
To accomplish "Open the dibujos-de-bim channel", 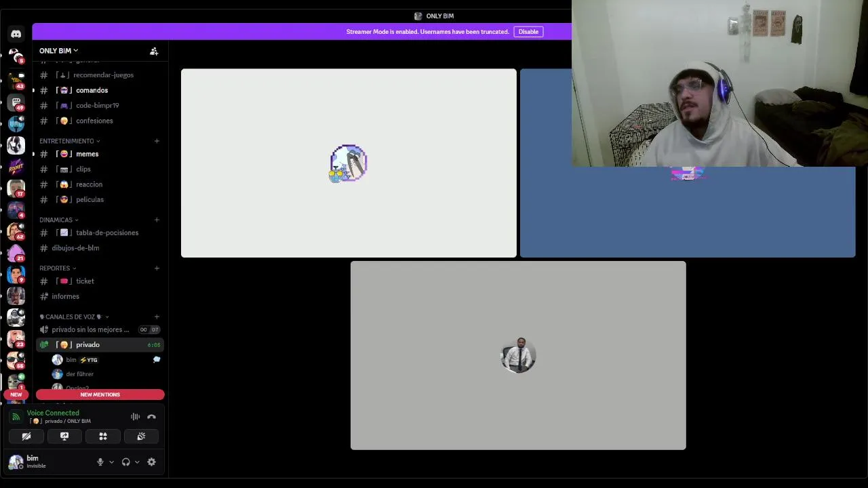I will tap(99, 248).
